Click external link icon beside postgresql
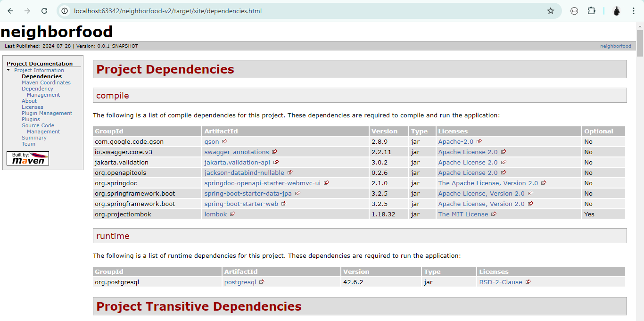This screenshot has height=321, width=644. click(262, 282)
